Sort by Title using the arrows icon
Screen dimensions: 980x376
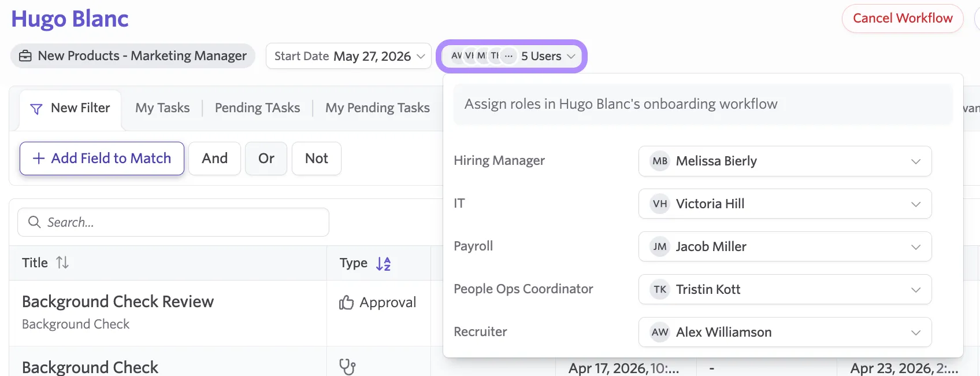[62, 263]
